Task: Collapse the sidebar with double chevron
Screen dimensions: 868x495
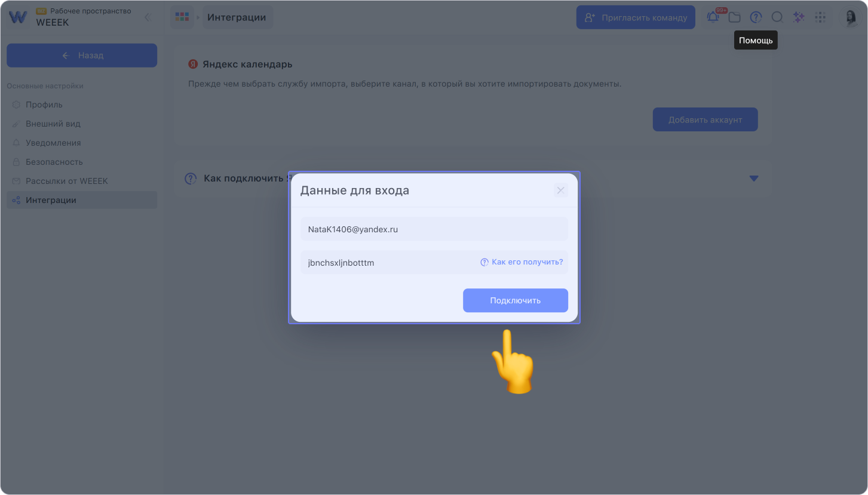Action: (x=148, y=17)
